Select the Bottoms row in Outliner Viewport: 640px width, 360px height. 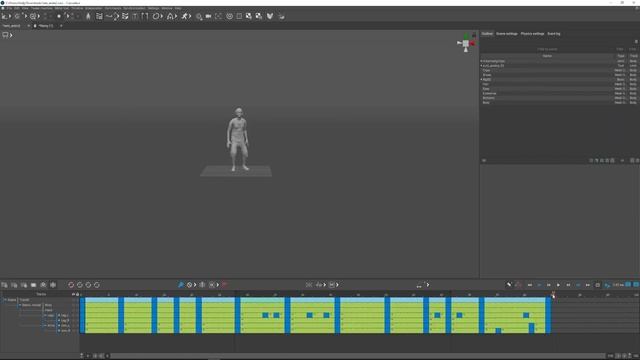point(559,98)
